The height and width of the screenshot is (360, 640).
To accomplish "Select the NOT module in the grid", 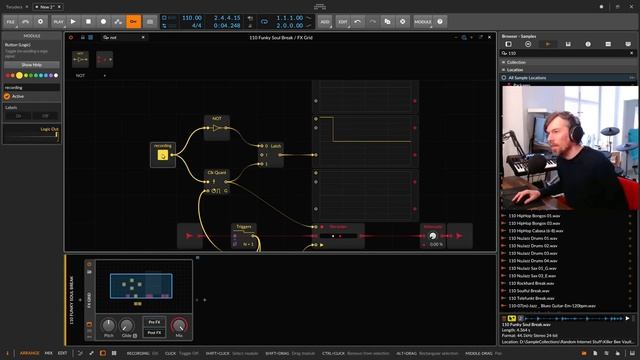I will [217, 127].
